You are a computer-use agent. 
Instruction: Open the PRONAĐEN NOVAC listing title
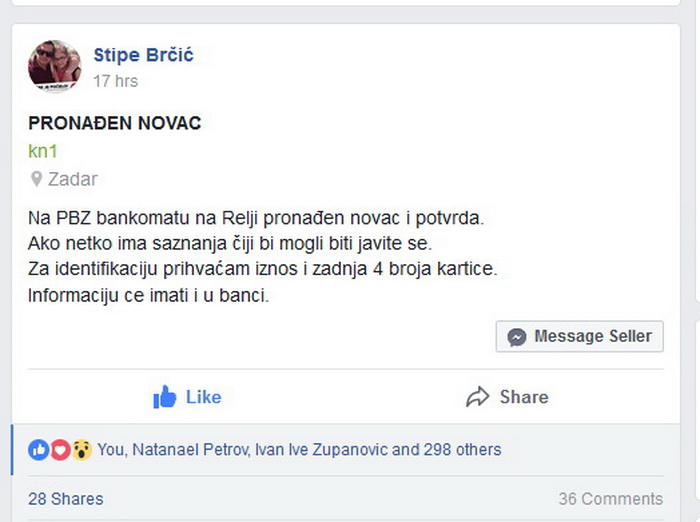tap(115, 123)
